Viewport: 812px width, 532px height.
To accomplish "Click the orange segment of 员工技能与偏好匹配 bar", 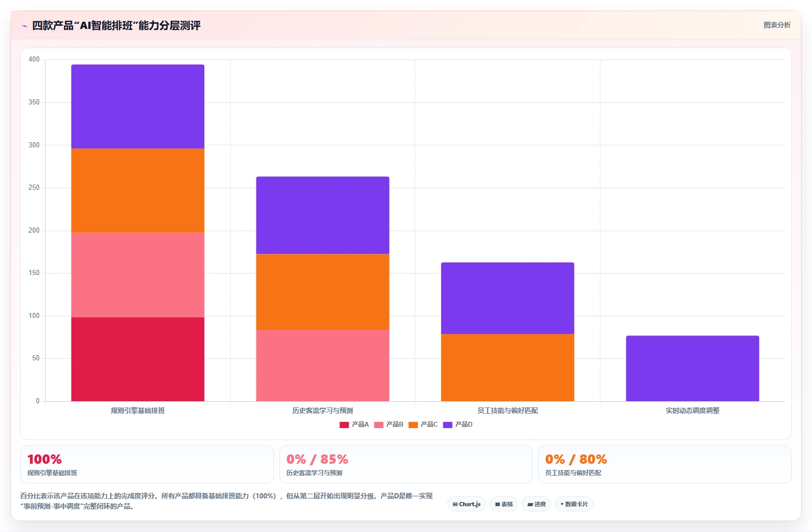I will [x=507, y=368].
